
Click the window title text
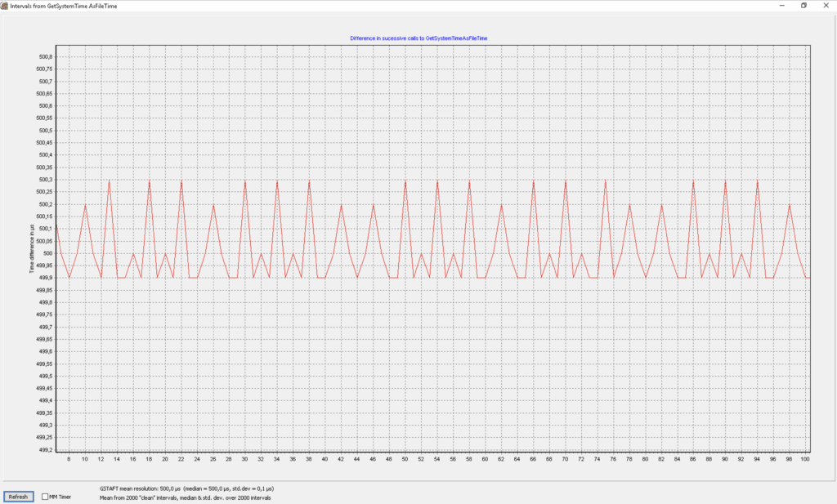coord(68,5)
